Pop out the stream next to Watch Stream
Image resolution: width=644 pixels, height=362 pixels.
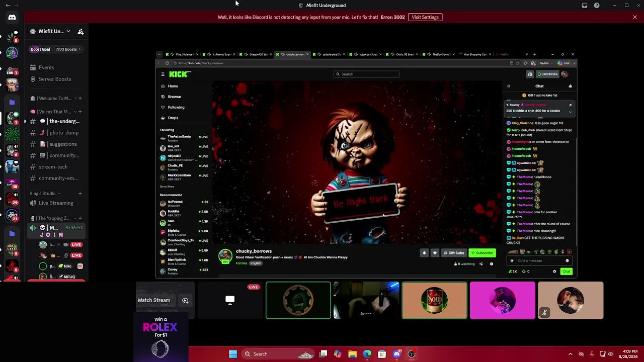[185, 301]
